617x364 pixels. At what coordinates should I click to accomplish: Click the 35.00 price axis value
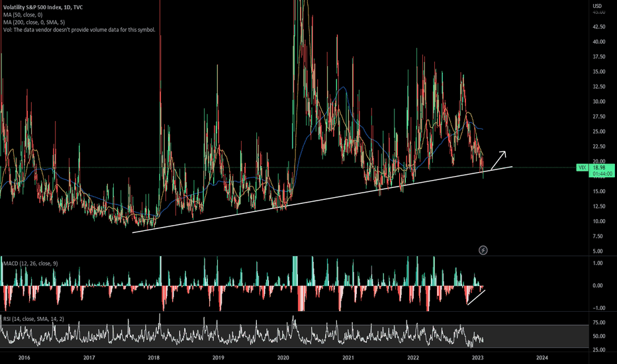click(x=599, y=71)
